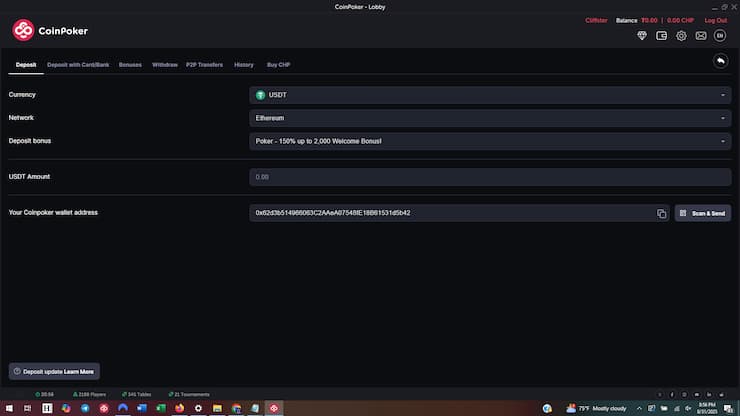The height and width of the screenshot is (416, 740).
Task: Open the Deposit bonus dropdown
Action: pos(490,141)
